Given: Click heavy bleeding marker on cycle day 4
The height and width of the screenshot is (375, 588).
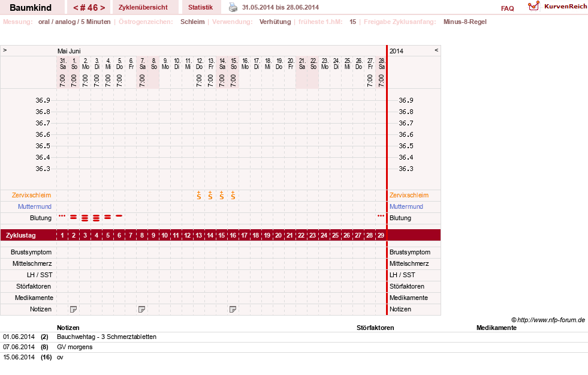Looking at the screenshot, I should 97,218.
